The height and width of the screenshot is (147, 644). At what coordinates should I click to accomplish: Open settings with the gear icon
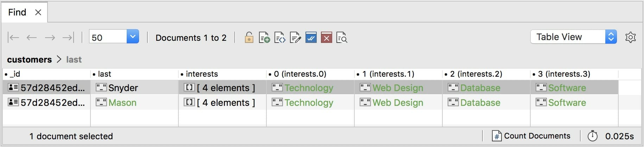point(630,37)
